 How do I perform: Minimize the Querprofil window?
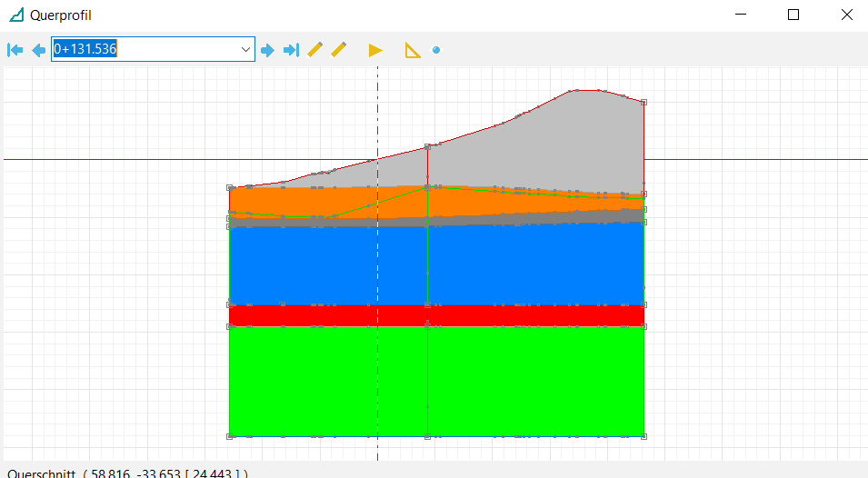coord(741,15)
